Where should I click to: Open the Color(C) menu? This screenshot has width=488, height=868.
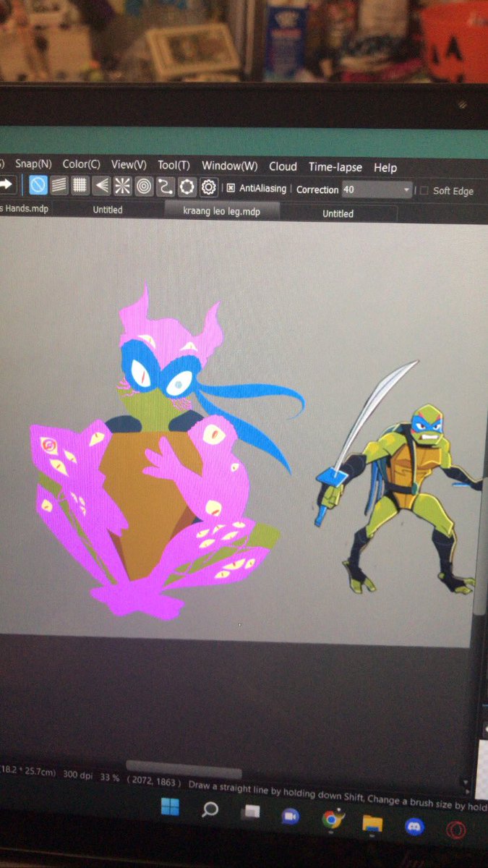click(x=81, y=164)
